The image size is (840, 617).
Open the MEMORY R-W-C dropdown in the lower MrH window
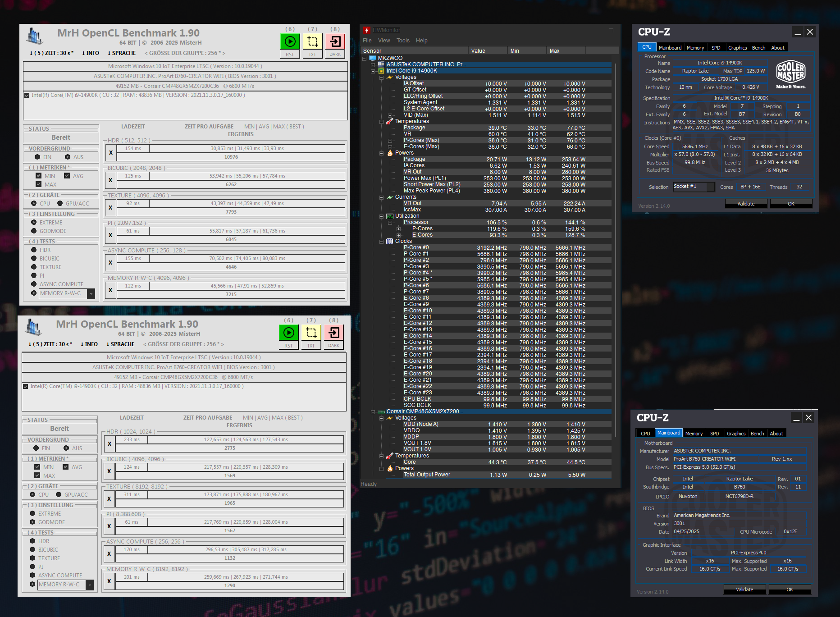pyautogui.click(x=90, y=585)
